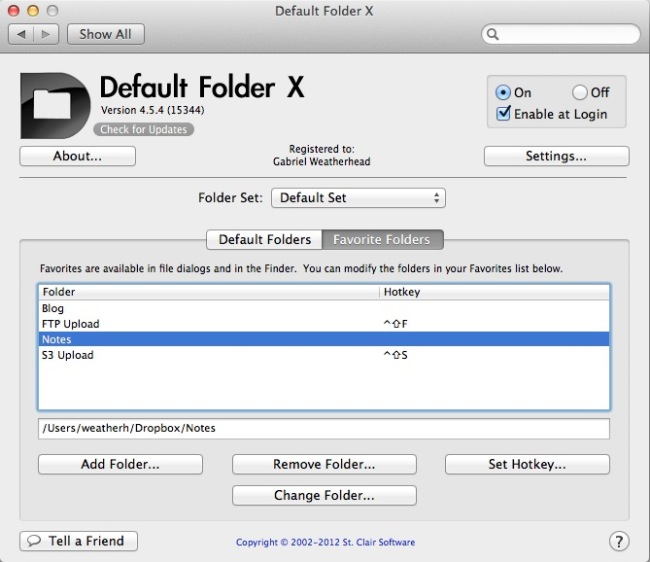
Task: Click the Hotkey column header
Action: pos(495,292)
